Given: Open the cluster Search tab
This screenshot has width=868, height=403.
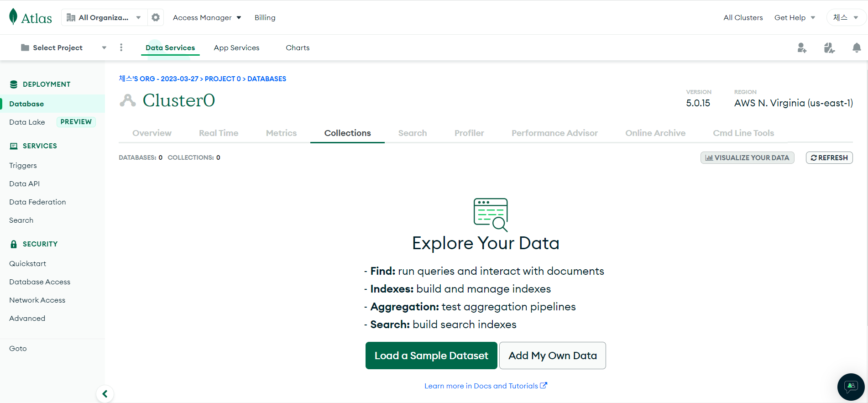Looking at the screenshot, I should pyautogui.click(x=413, y=133).
